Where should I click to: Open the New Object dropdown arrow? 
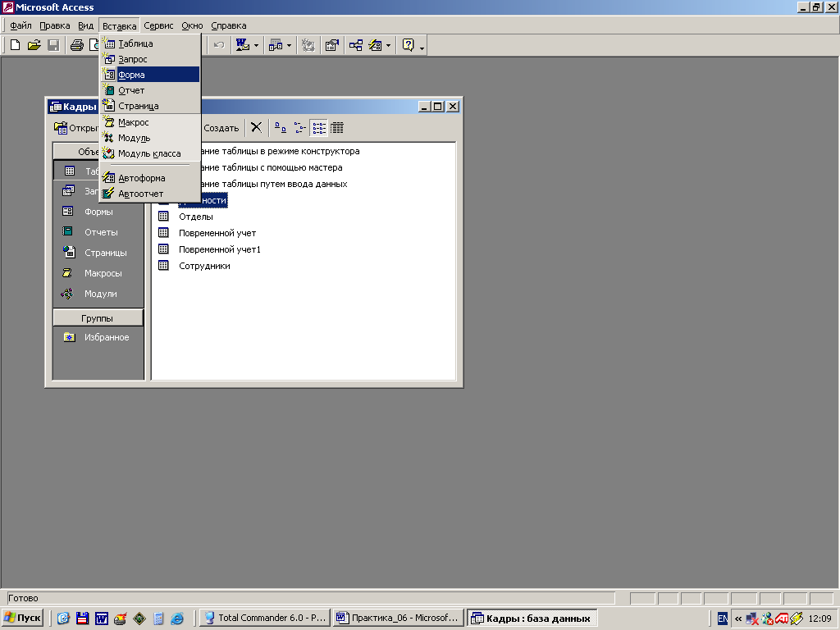pos(388,46)
